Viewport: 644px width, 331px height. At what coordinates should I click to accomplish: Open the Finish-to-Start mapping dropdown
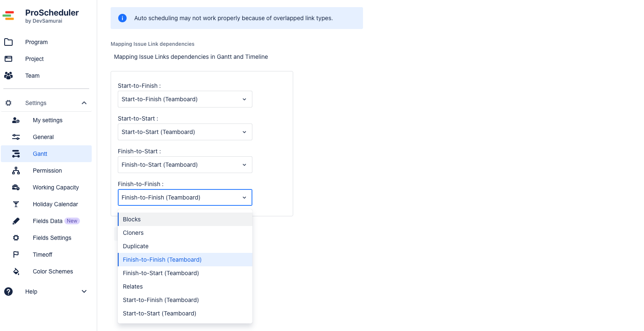pos(185,165)
